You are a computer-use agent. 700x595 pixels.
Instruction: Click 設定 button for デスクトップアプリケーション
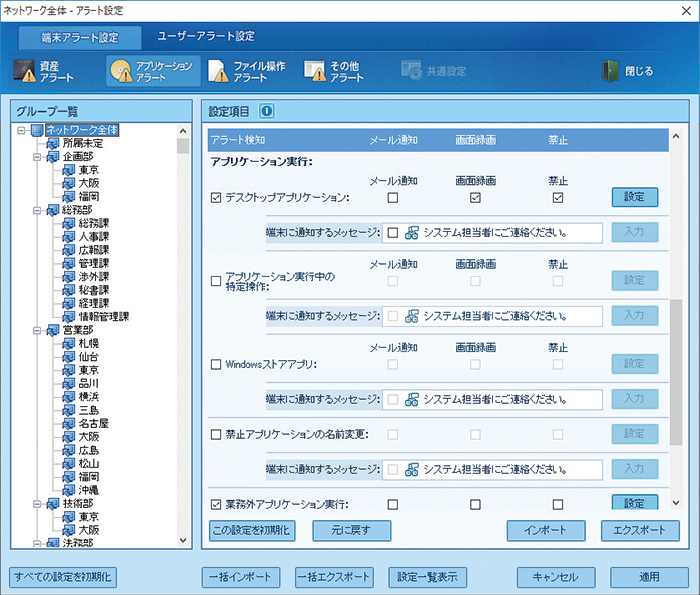coord(634,197)
